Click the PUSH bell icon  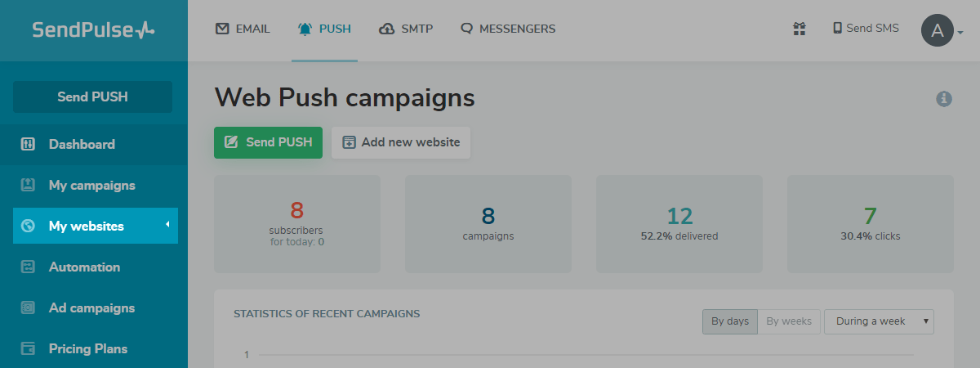(305, 29)
